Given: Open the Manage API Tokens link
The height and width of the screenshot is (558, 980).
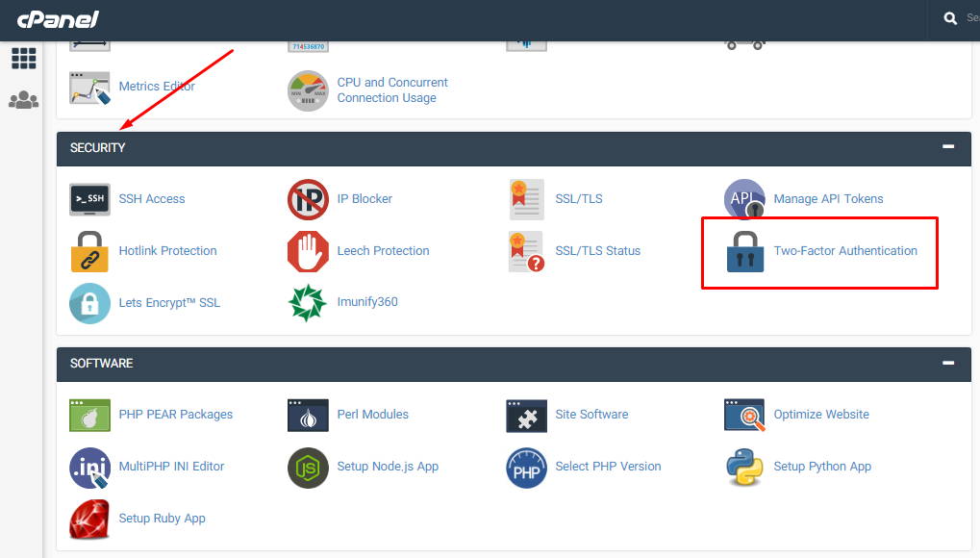Looking at the screenshot, I should (828, 199).
